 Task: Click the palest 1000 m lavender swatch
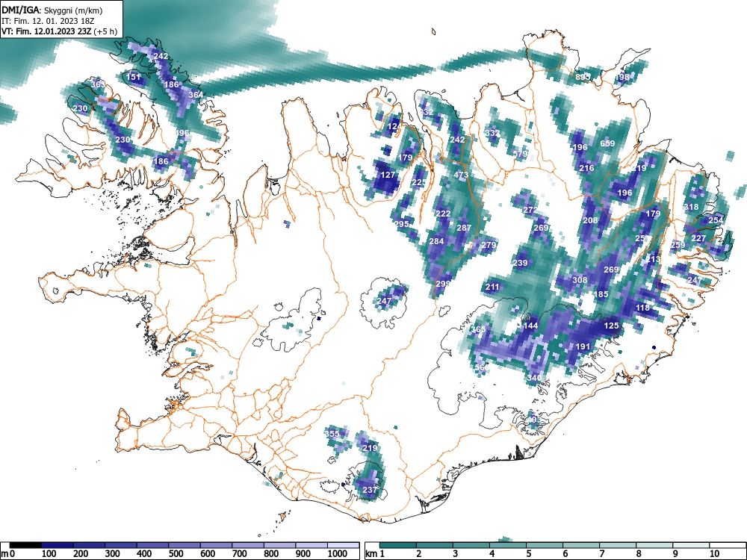point(344,545)
